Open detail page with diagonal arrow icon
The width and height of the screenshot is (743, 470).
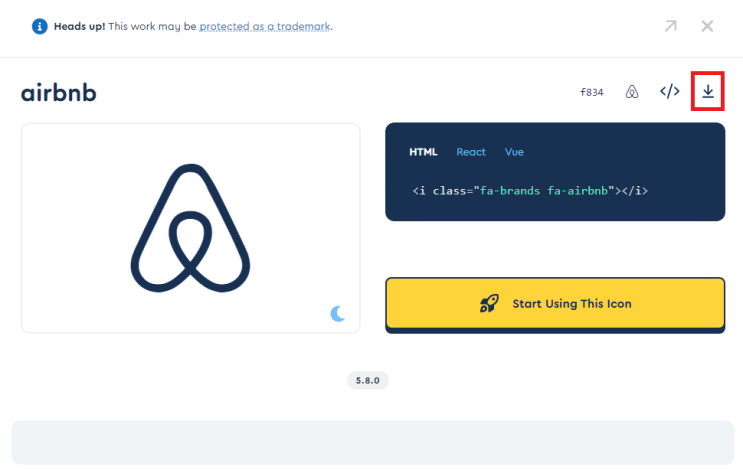(x=670, y=26)
